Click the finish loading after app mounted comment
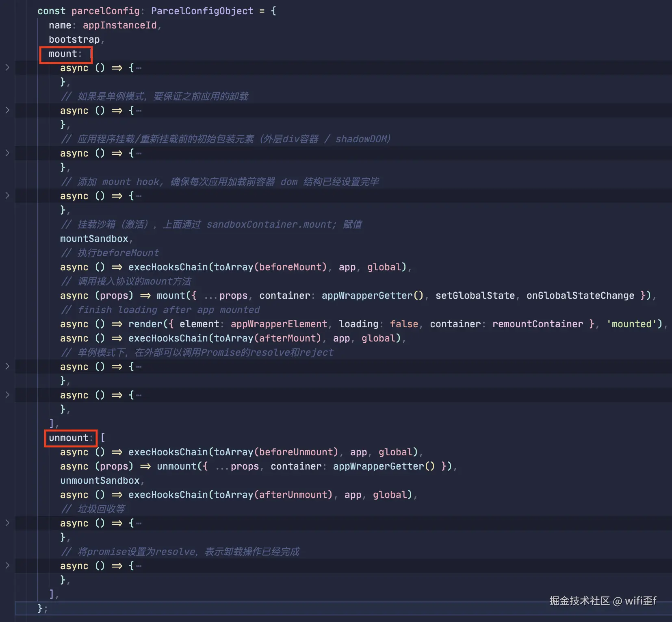 (160, 310)
